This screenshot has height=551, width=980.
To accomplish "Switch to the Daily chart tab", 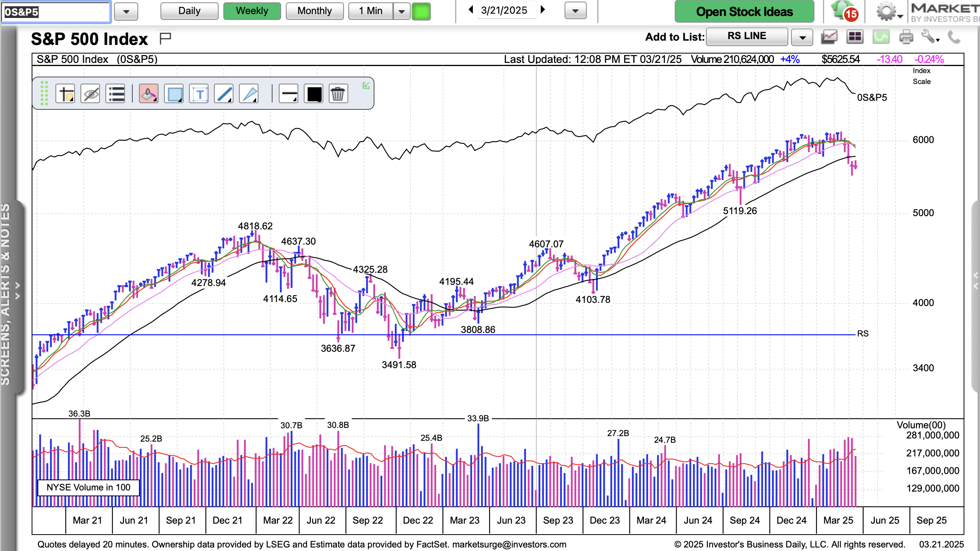I will 189,11.
